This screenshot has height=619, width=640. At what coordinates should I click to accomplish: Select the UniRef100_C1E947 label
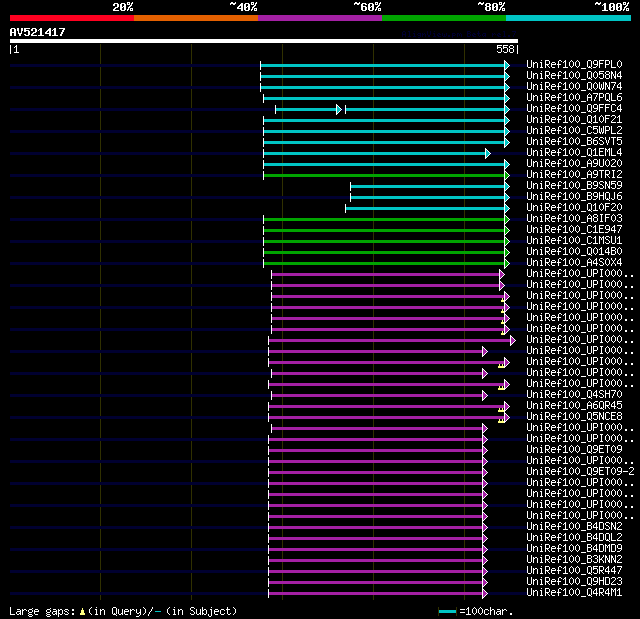click(x=574, y=230)
